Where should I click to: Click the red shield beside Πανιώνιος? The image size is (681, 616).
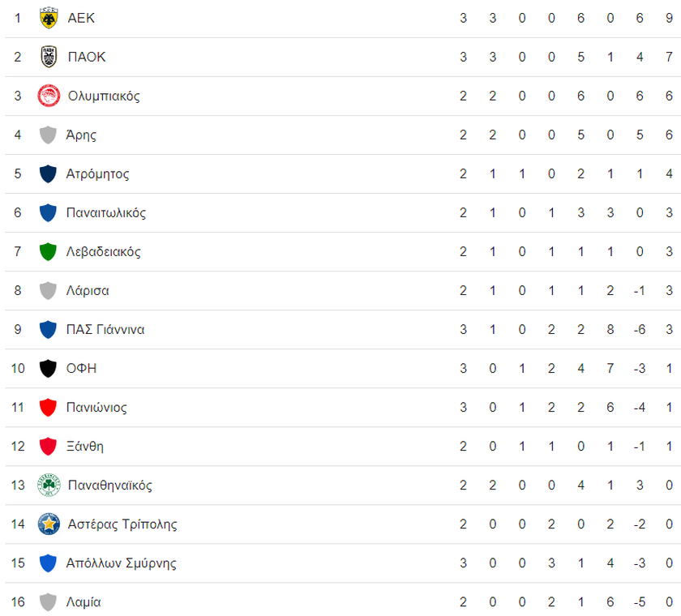(x=48, y=408)
